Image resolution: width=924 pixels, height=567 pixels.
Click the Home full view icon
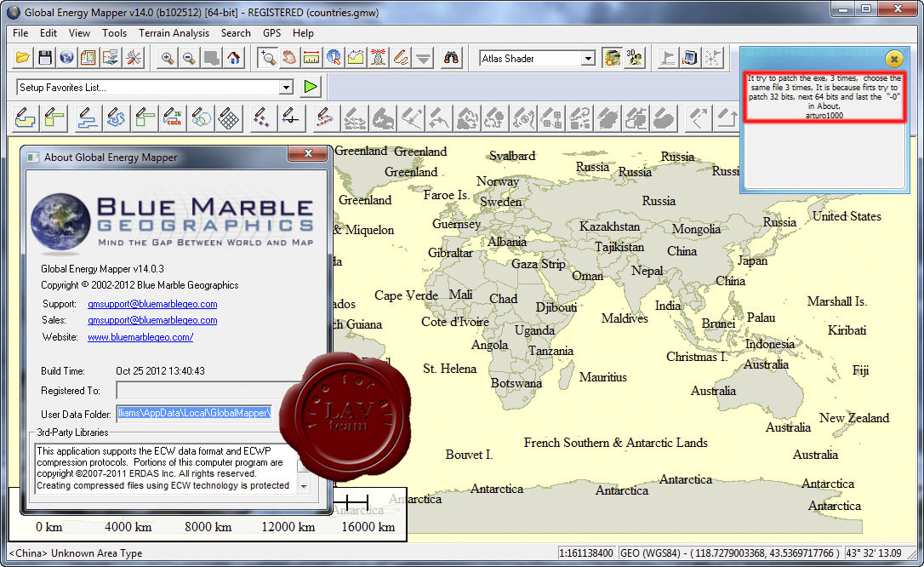(234, 58)
